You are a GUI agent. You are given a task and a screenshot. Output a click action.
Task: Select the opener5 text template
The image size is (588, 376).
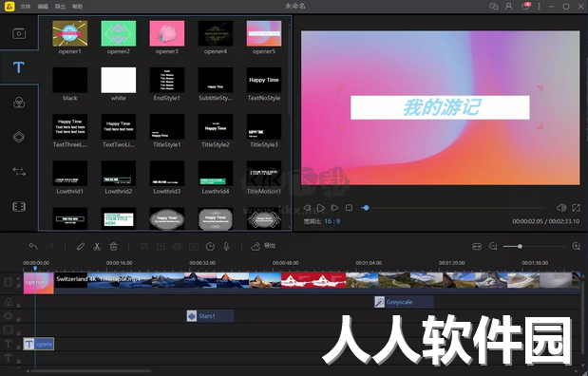pos(264,37)
